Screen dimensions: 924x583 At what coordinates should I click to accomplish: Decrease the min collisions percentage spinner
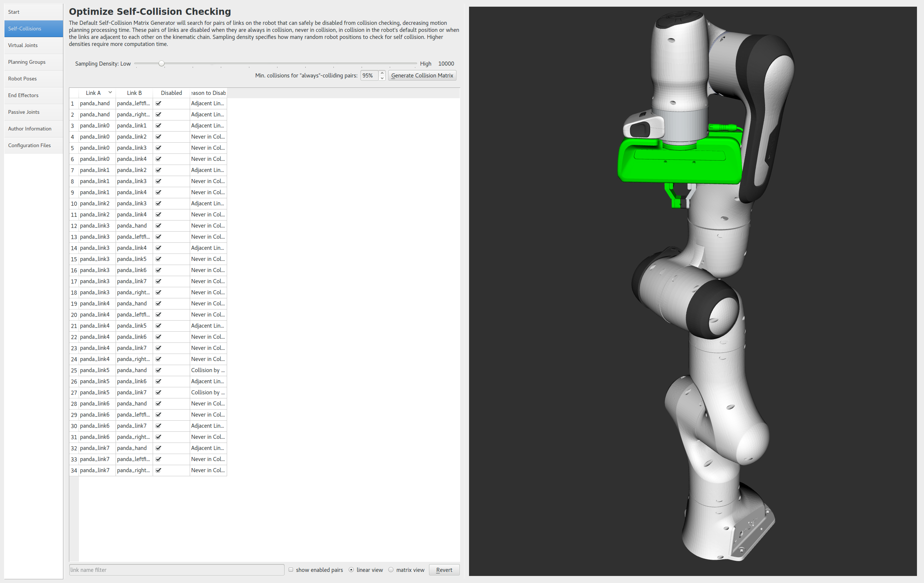[x=382, y=78]
